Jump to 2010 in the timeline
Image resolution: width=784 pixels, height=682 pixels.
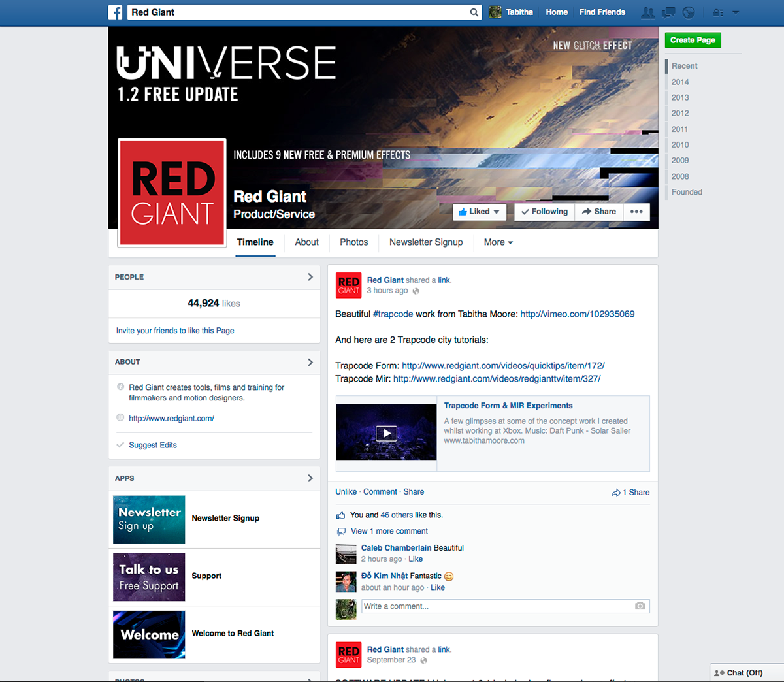(680, 145)
